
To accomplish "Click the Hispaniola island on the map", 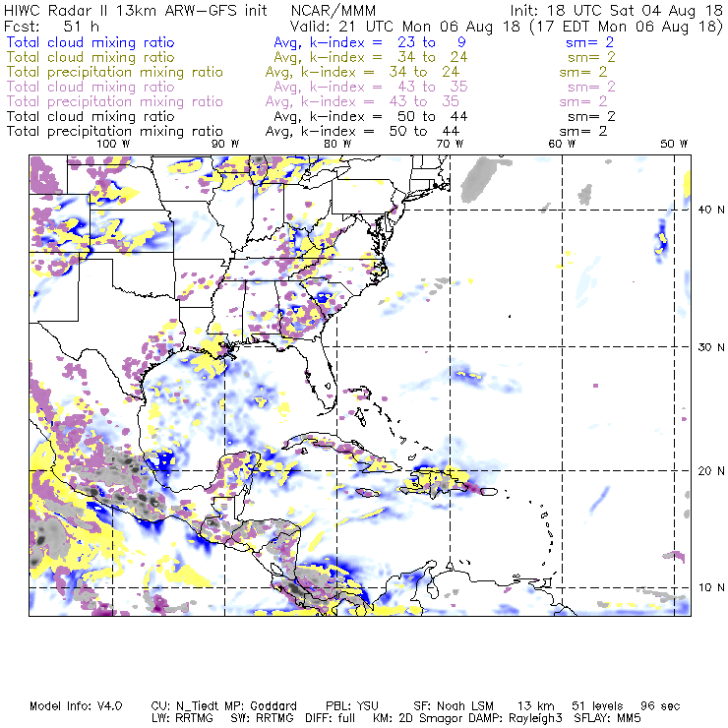I will tap(439, 482).
